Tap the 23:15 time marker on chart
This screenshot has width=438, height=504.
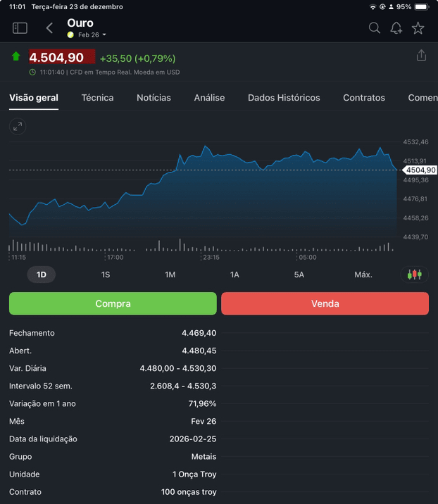pyautogui.click(x=211, y=257)
